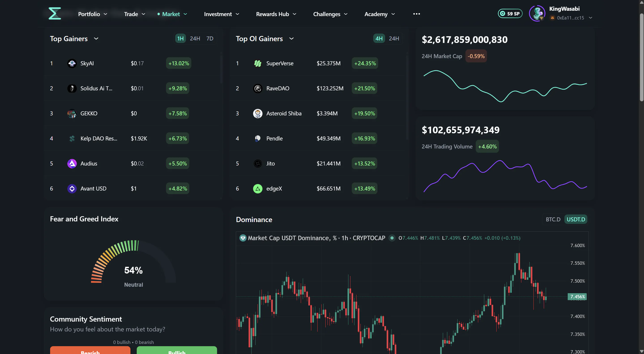Click RaveDAO's +21.50% change badge
644x354 pixels.
pos(365,88)
